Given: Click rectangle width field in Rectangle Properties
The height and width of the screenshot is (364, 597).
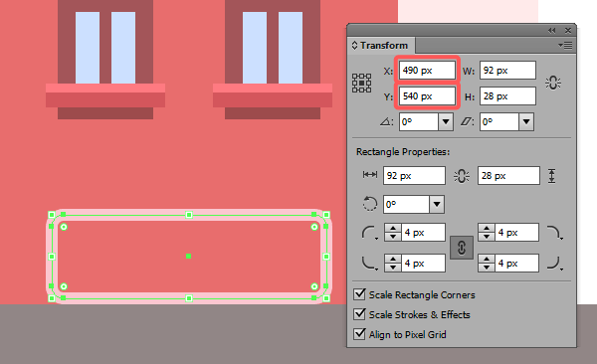Looking at the screenshot, I should click(x=414, y=175).
